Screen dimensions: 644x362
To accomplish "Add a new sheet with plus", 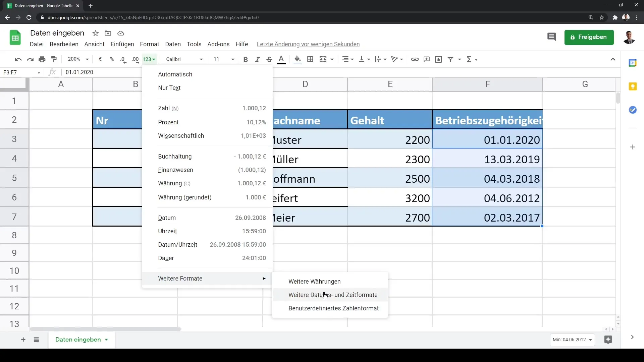I will [x=23, y=340].
